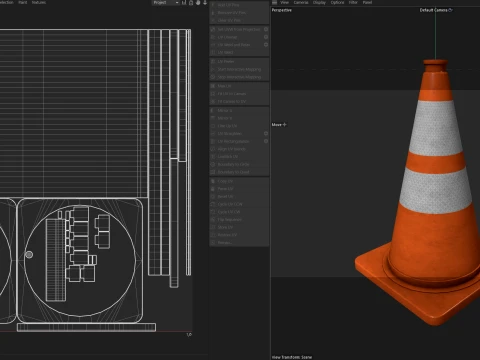
Task: Click Fit Canvas to UV icon
Action: pos(213,101)
